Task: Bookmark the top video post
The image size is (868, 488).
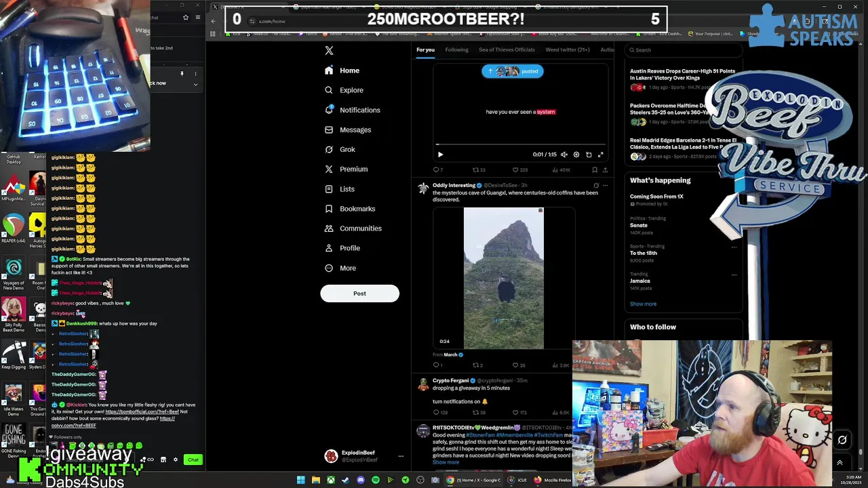Action: pos(595,170)
